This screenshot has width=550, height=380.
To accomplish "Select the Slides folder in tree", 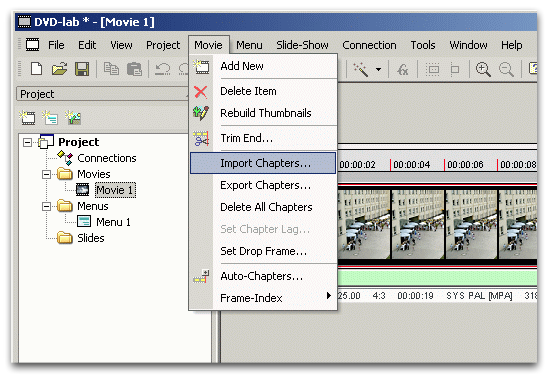I will click(x=91, y=238).
